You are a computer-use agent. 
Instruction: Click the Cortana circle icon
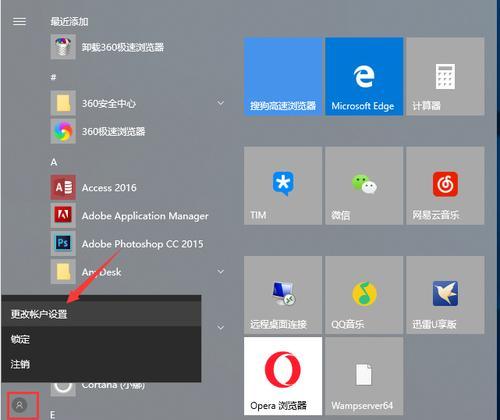(x=63, y=389)
